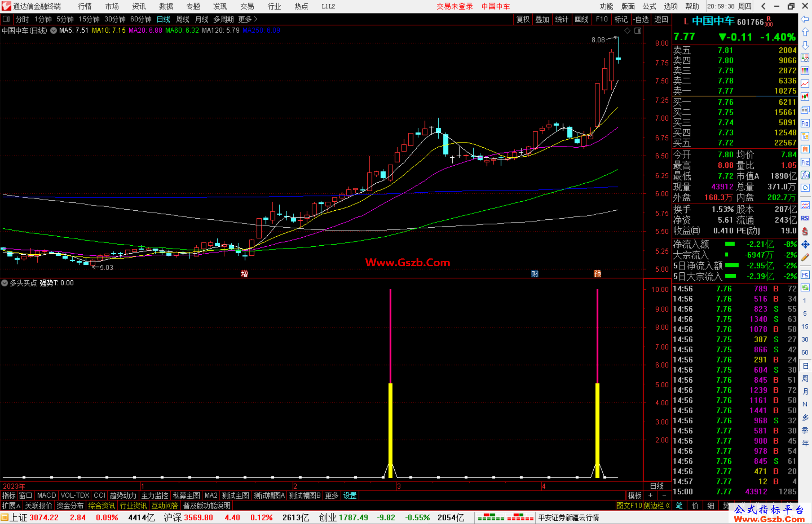Click the diamond icon at chart top right
This screenshot has height=524, width=812.
pyautogui.click(x=627, y=31)
